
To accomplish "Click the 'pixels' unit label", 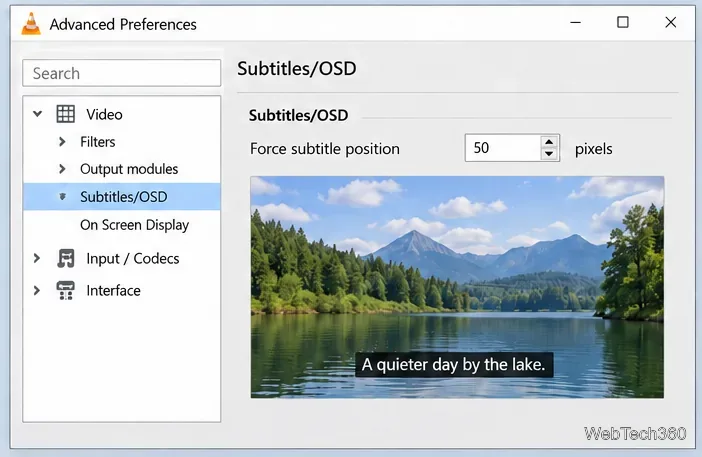I will (593, 149).
